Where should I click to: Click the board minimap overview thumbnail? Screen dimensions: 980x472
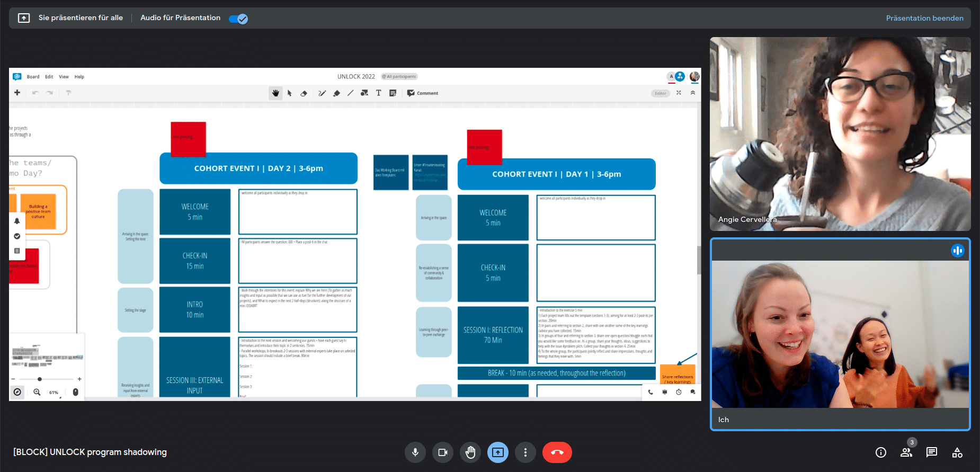point(48,355)
